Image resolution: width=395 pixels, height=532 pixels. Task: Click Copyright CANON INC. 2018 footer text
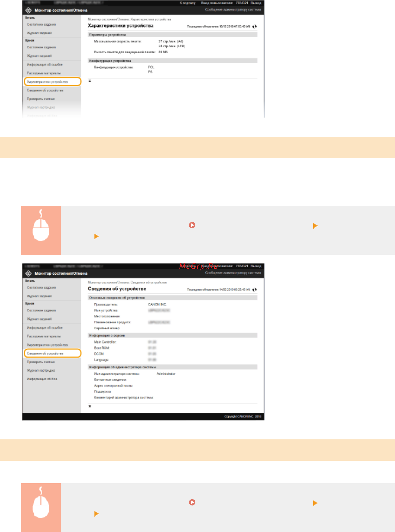point(243,417)
